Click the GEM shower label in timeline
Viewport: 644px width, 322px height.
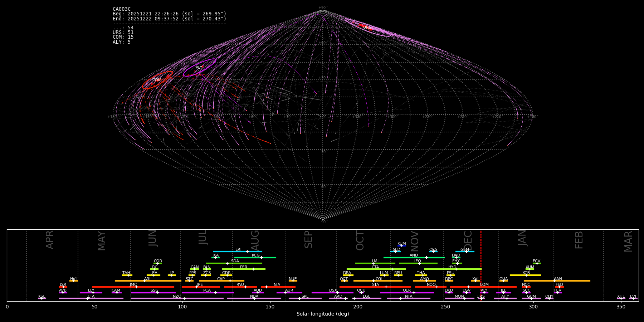tap(465, 250)
